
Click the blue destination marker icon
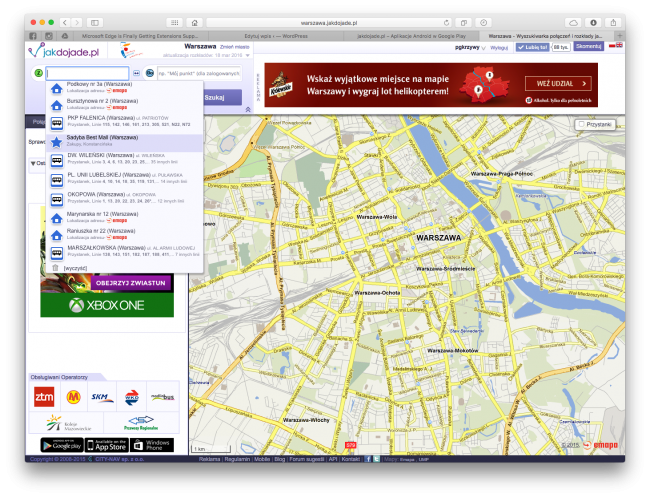point(150,73)
